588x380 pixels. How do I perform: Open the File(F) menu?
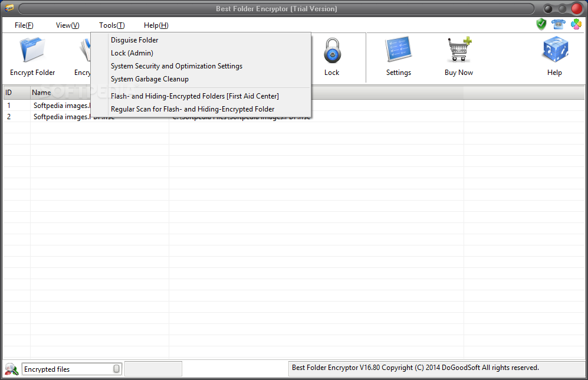tap(24, 25)
